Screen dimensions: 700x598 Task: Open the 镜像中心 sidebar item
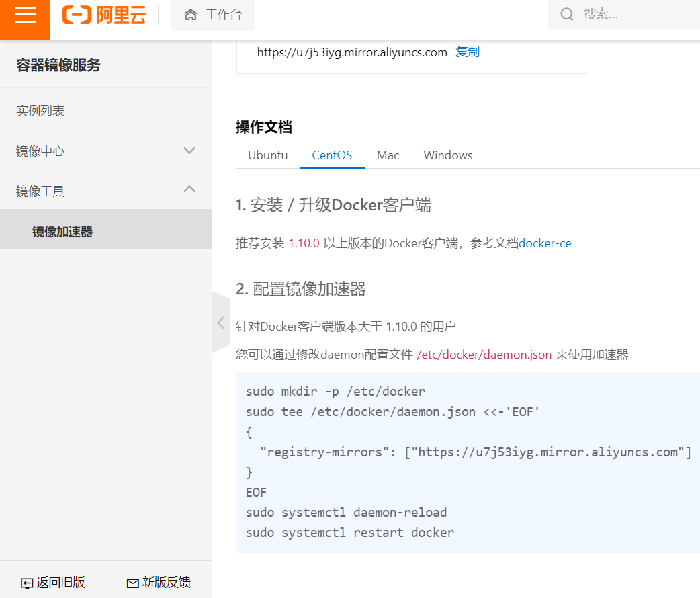pyautogui.click(x=105, y=151)
